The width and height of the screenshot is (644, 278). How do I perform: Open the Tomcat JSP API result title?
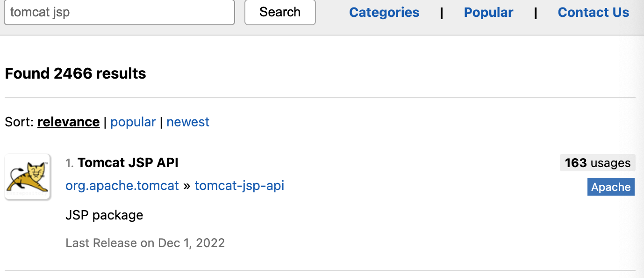(x=128, y=162)
